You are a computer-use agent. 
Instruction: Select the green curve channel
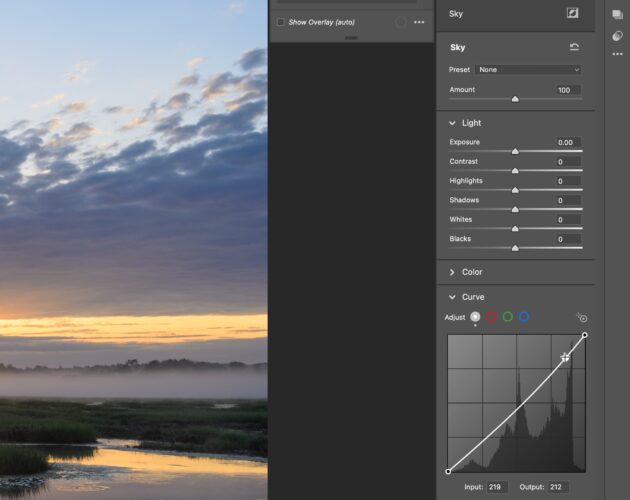(508, 317)
